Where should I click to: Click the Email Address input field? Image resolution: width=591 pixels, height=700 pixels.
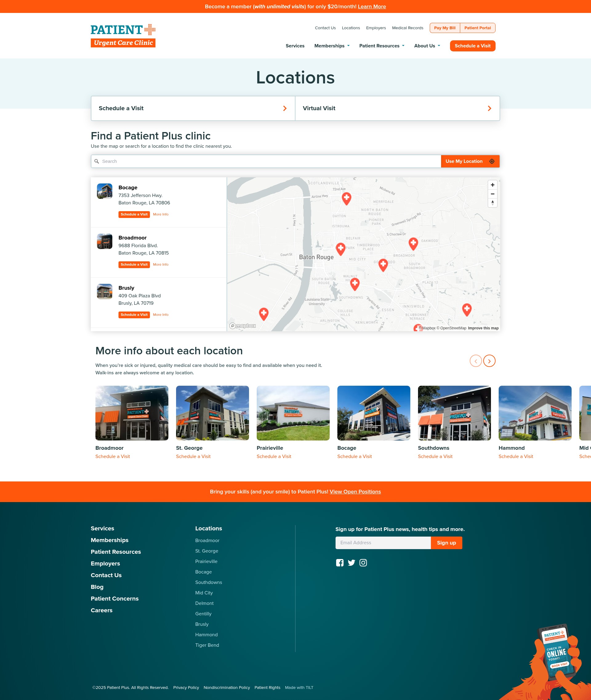click(383, 542)
